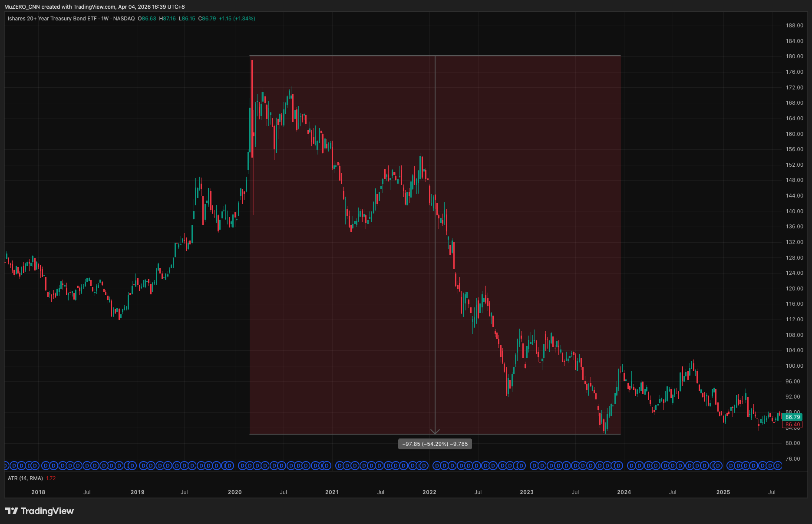
Task: Click the down arrow of the measurement overlay
Action: tap(435, 432)
